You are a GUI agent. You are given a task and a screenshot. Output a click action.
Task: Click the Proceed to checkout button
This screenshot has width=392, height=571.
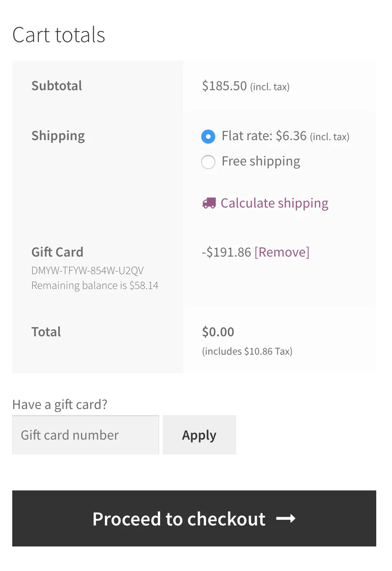[196, 518]
